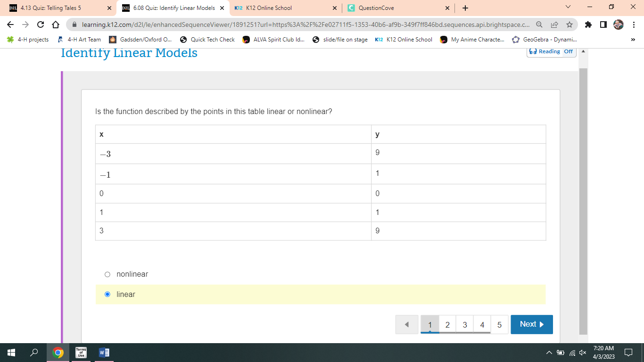
Task: Open Word from the taskbar
Action: pyautogui.click(x=104, y=352)
